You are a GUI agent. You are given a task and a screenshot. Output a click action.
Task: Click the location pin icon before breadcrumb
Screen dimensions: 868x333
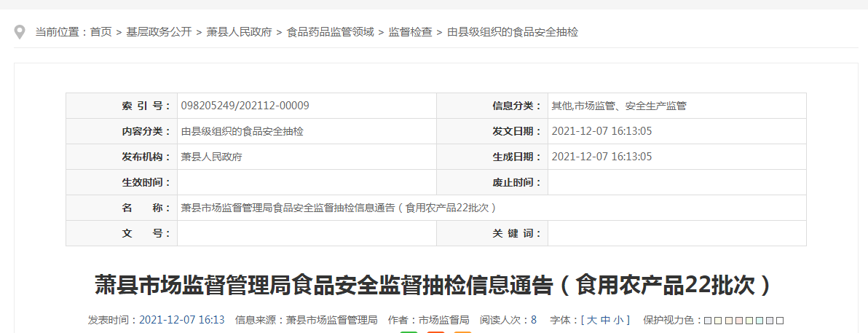[20, 33]
